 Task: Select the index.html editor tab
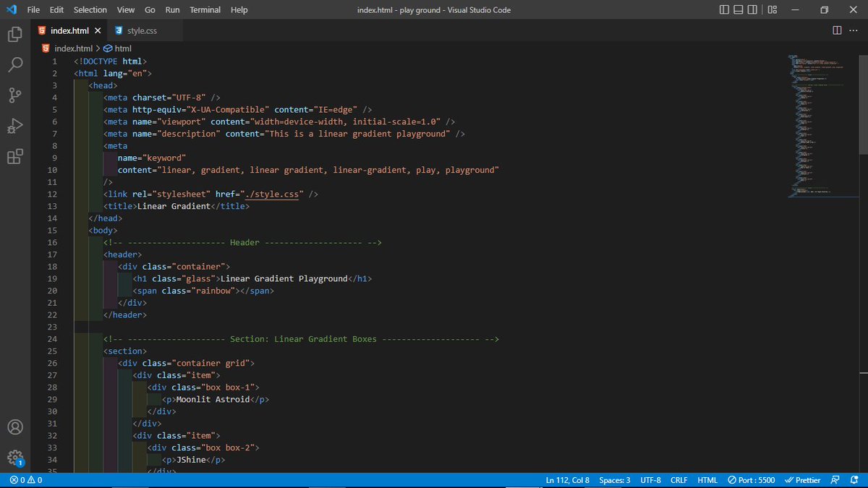[x=70, y=31]
